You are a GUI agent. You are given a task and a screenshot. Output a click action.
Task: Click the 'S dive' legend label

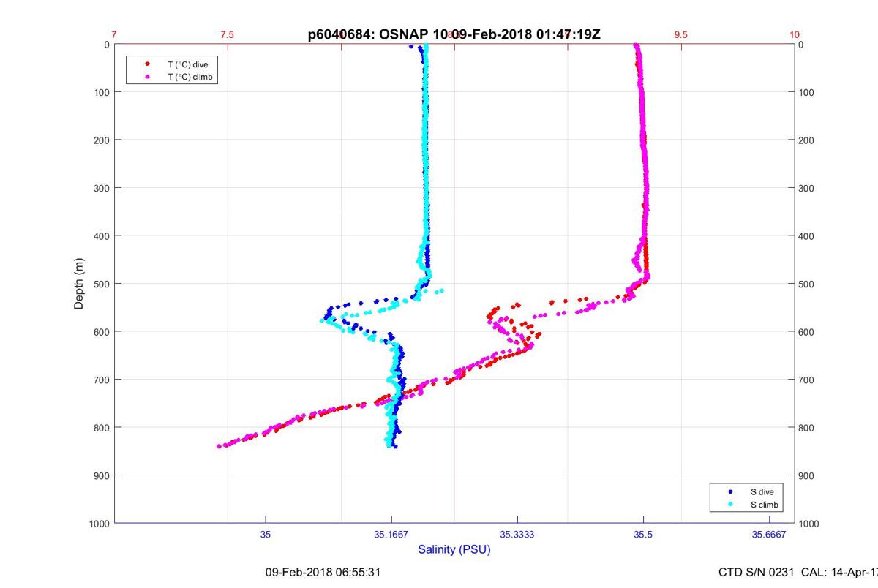click(x=762, y=492)
